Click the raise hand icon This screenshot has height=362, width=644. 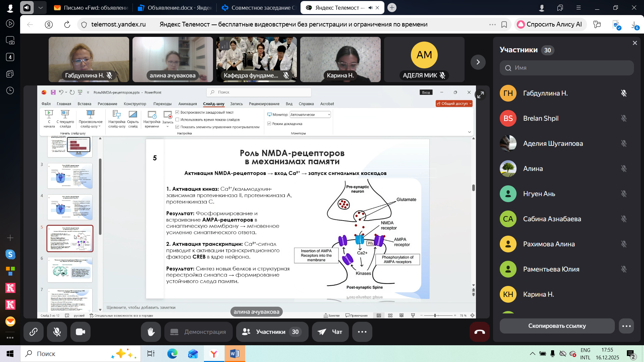[x=151, y=332]
